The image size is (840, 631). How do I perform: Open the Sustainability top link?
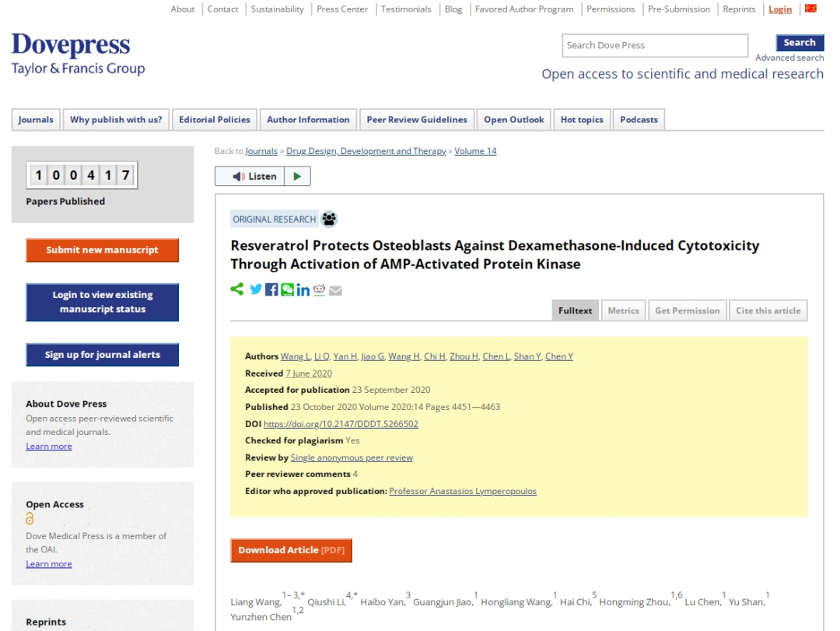coord(277,9)
